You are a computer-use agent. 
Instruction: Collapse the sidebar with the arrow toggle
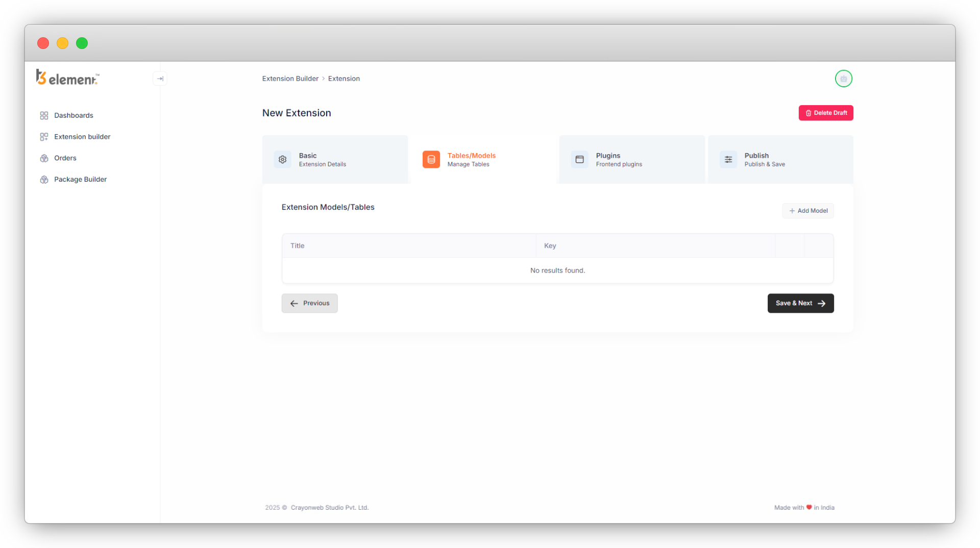pos(160,79)
